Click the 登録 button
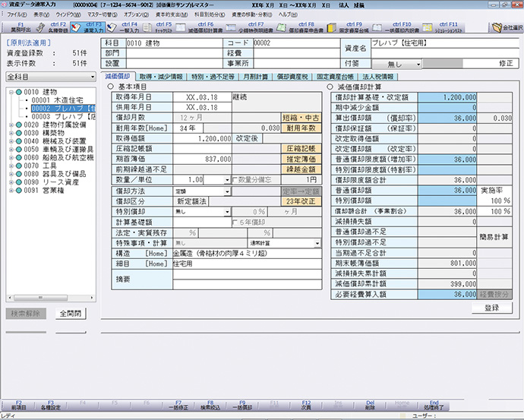Screen dimensions: 524x420 coord(491,308)
